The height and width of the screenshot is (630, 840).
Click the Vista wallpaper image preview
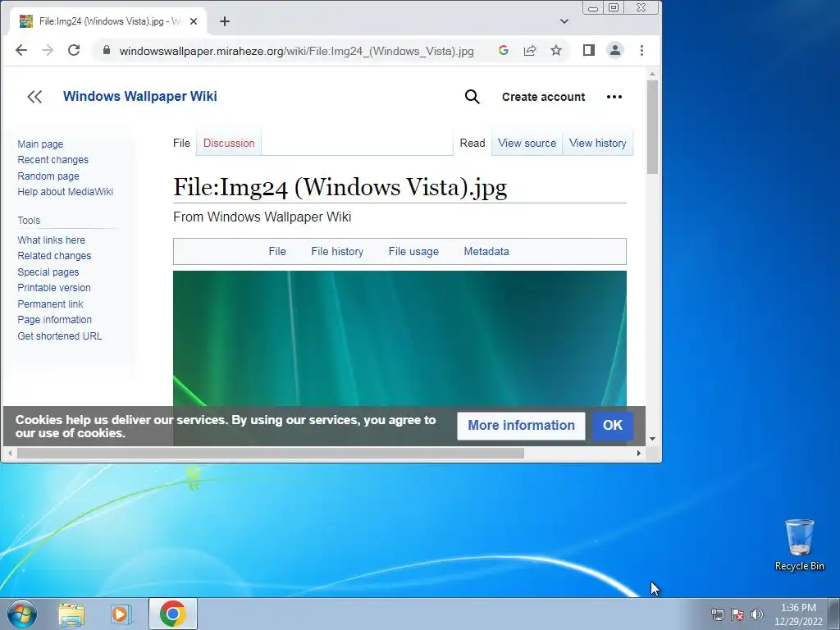pos(399,339)
